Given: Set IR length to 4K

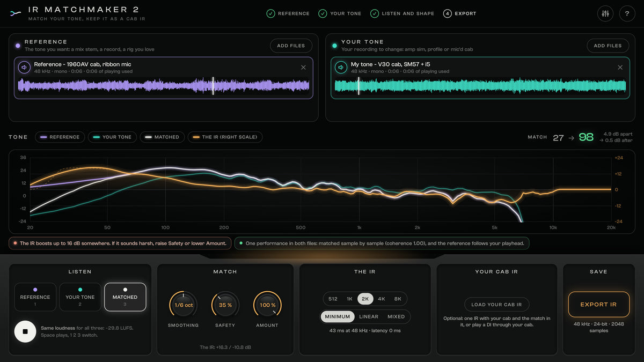Looking at the screenshot, I should coord(382,299).
